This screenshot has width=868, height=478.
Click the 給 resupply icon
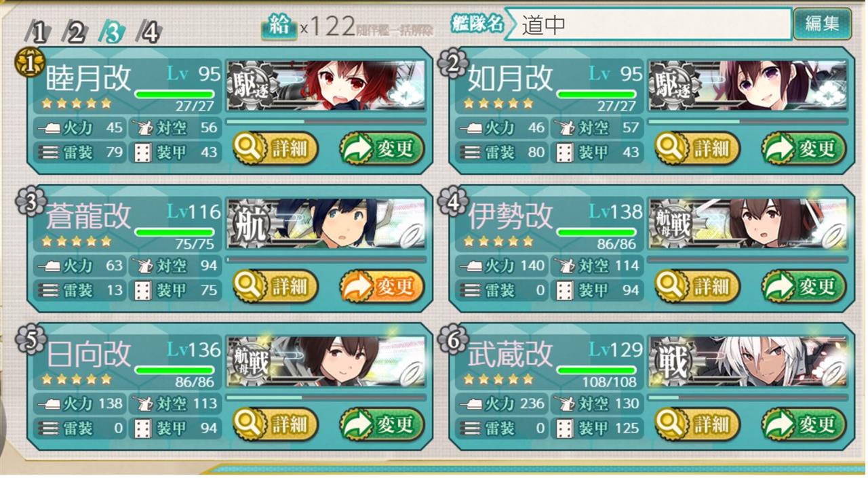pyautogui.click(x=279, y=26)
